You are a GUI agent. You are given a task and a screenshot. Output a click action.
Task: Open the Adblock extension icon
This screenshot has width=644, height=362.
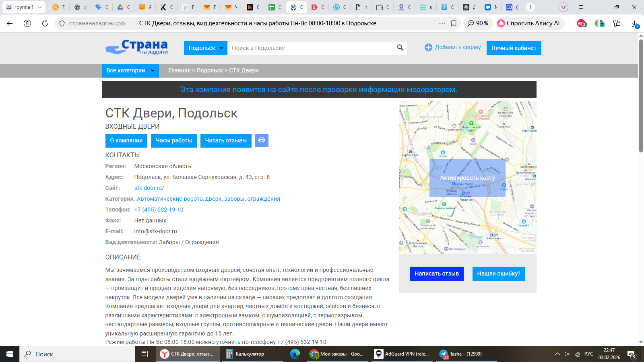582,23
